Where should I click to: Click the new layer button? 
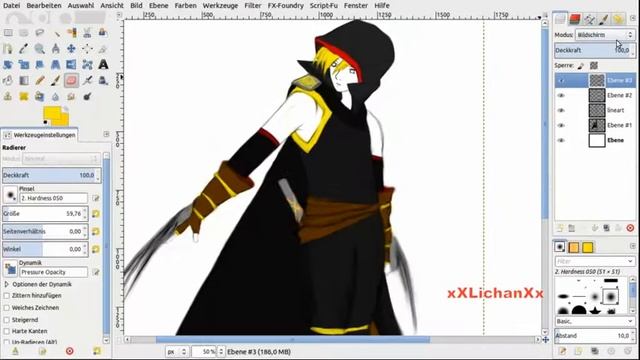(x=560, y=228)
